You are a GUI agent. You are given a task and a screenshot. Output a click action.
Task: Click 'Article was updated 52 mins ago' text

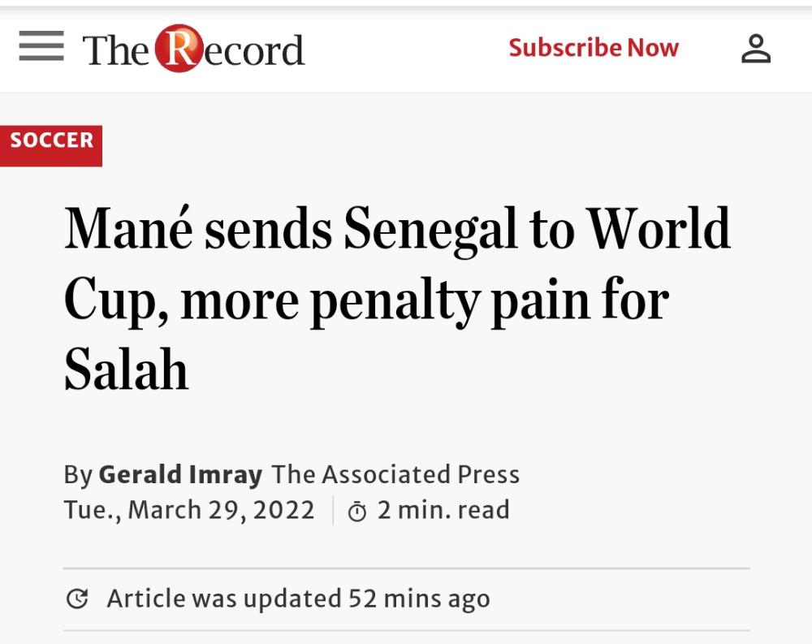(x=298, y=599)
